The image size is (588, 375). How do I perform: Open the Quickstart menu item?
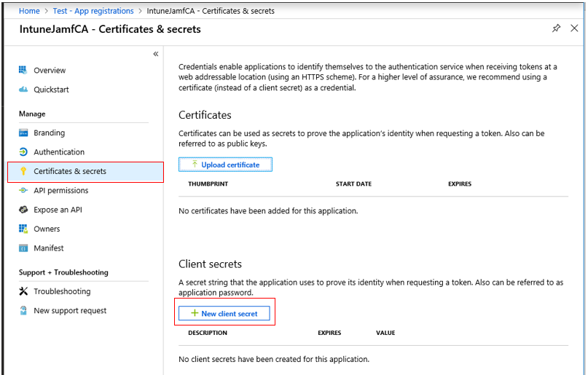[52, 90]
